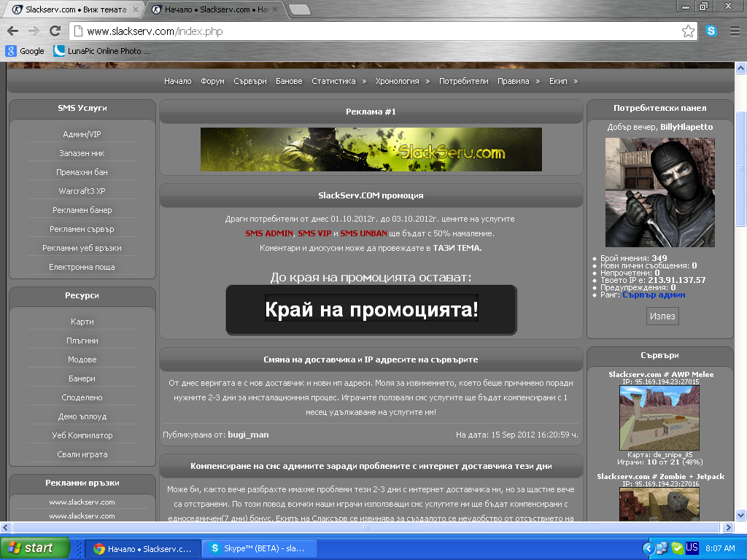Click the BillyHlapetto profile avatar image
Screen dimensions: 747x560
coord(659,192)
